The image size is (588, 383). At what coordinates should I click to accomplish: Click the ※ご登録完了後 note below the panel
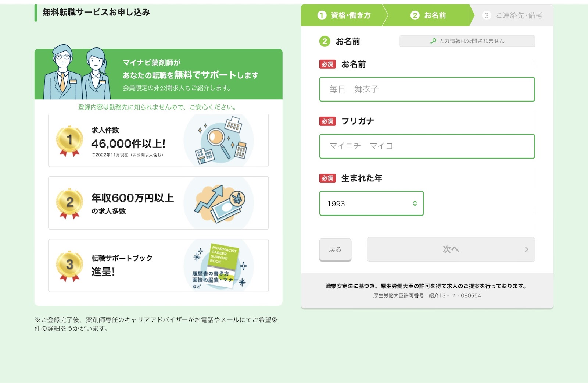pos(156,324)
